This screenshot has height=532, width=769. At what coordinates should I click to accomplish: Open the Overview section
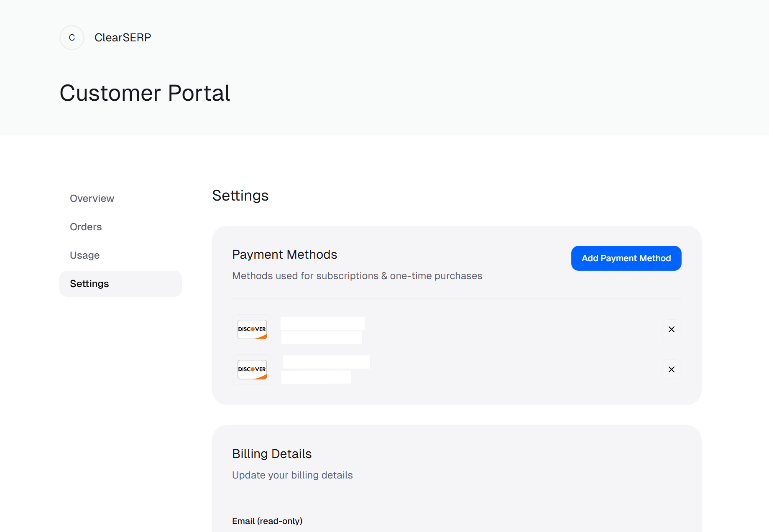(x=92, y=199)
